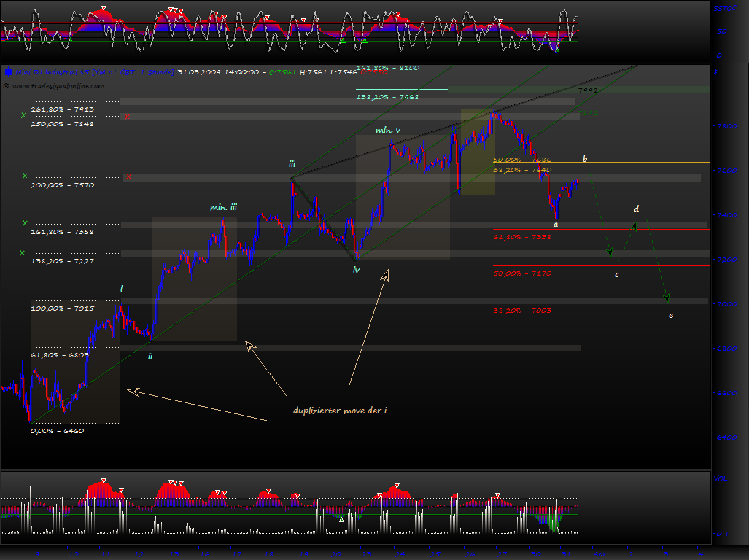Click the red x marker beside 200,00% - 7570 band
This screenshot has width=749, height=560.
pos(128,177)
